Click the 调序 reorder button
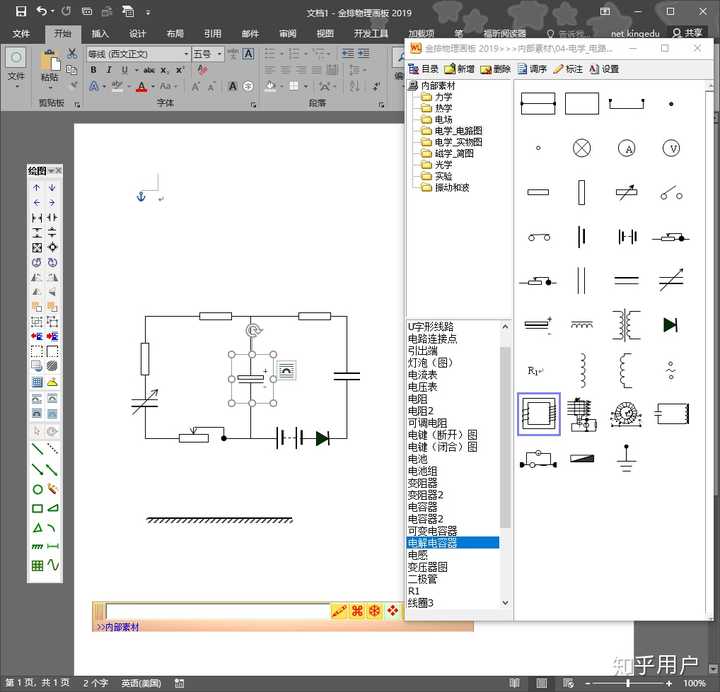Viewport: 720px width, 692px height. pos(532,69)
